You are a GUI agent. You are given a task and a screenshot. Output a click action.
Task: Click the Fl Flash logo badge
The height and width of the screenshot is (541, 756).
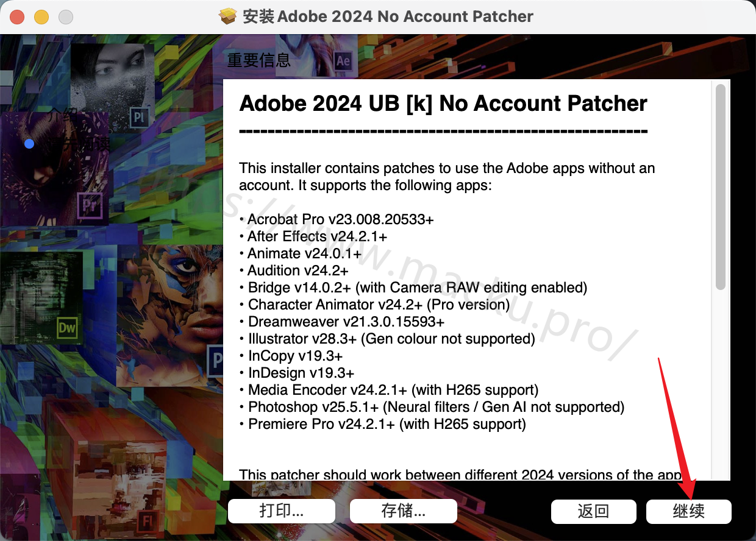tap(146, 520)
